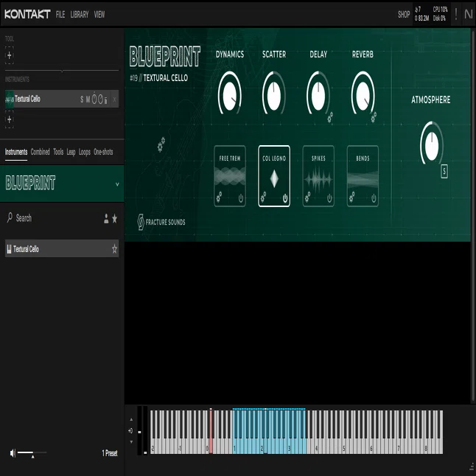Switch to the Instruments tab
476x476 pixels.
tap(16, 152)
